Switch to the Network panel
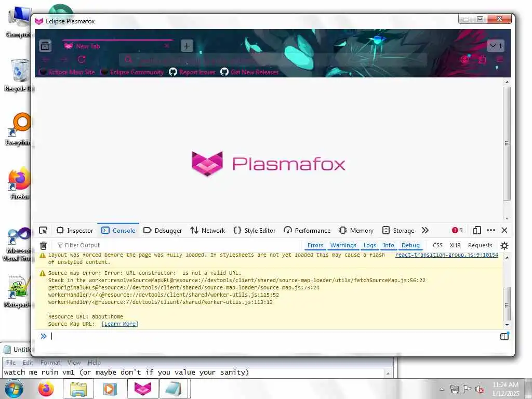This screenshot has height=399, width=532. [208, 230]
